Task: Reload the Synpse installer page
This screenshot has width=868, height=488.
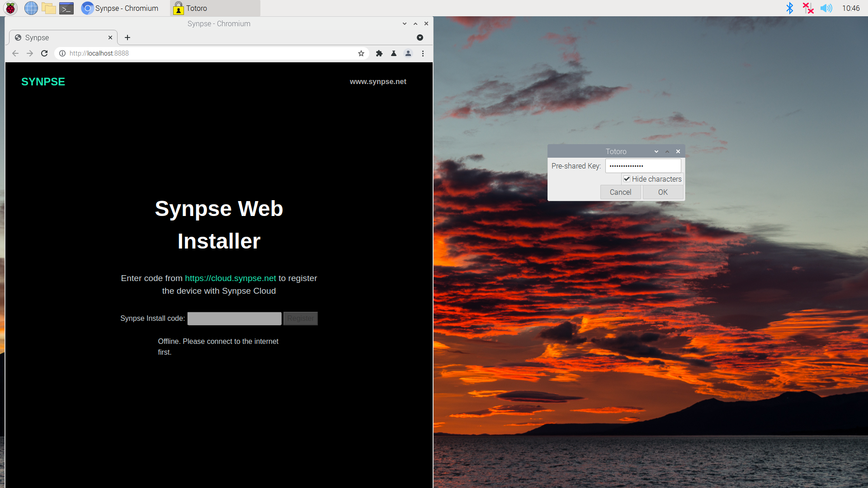Action: tap(44, 53)
